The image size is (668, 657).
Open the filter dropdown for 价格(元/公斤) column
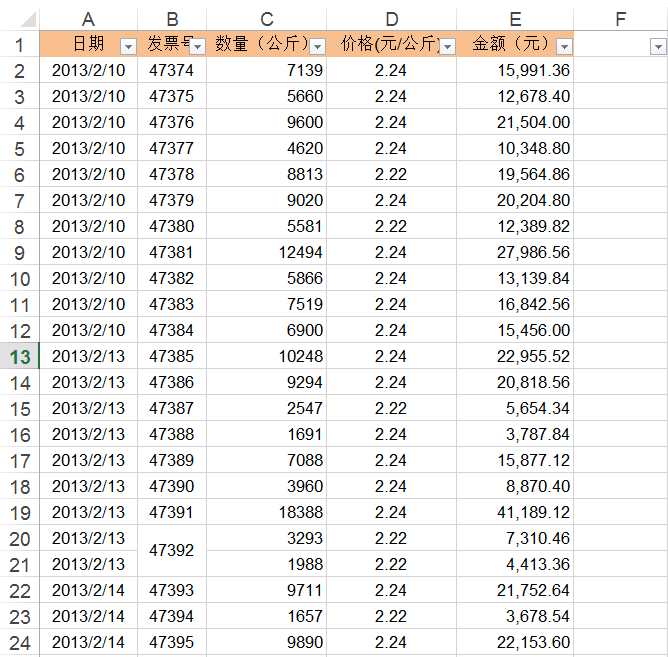pos(447,46)
